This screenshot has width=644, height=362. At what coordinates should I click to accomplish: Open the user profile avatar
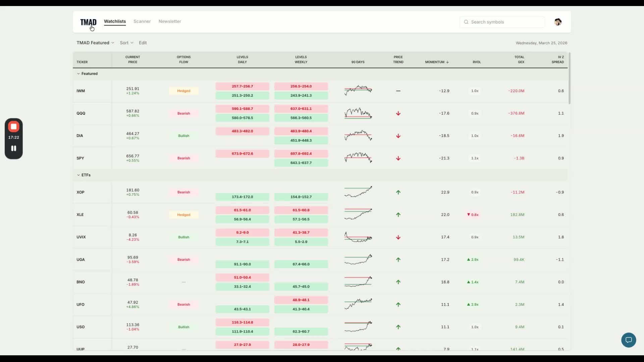click(558, 22)
